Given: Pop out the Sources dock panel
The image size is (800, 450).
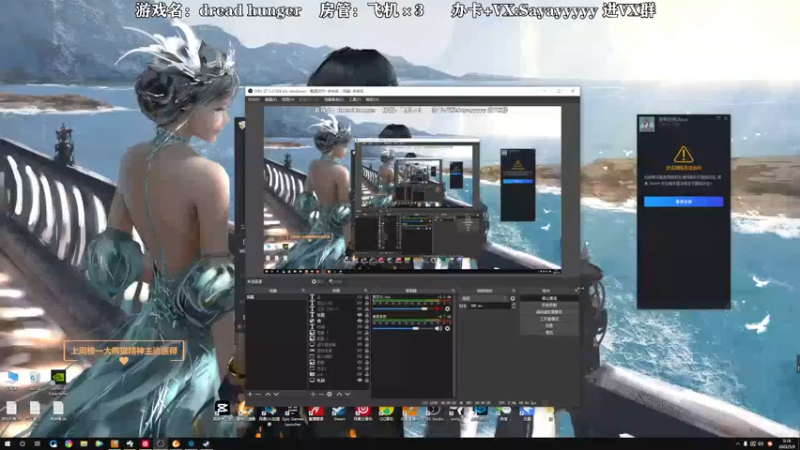Looking at the screenshot, I should tap(366, 290).
